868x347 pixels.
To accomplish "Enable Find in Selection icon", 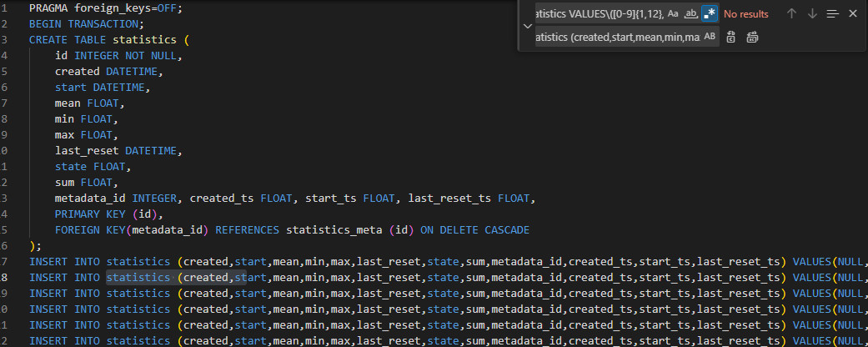I will coord(832,13).
